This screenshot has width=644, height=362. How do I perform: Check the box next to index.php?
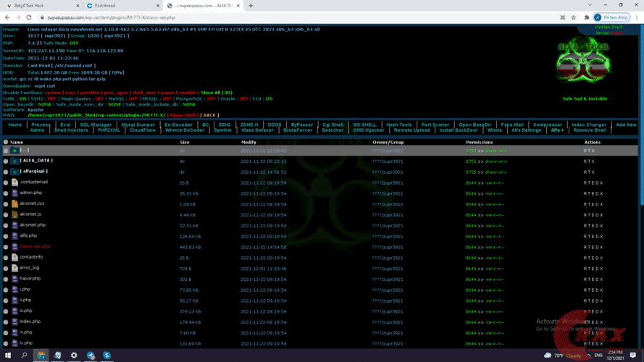(6, 321)
